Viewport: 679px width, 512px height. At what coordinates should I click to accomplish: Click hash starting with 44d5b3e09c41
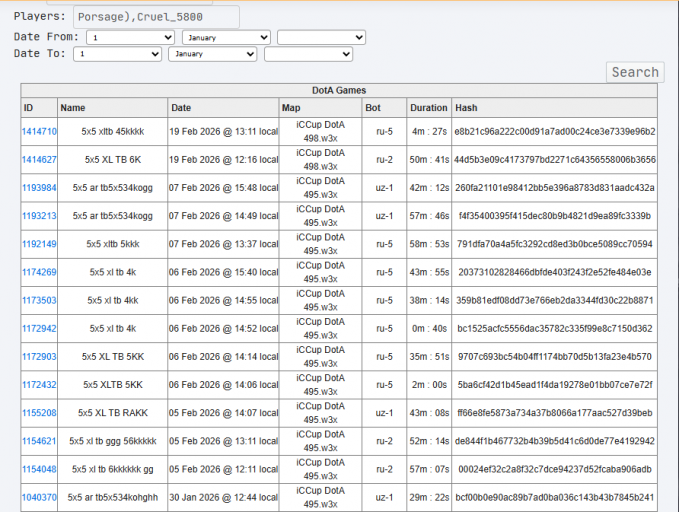(x=555, y=160)
